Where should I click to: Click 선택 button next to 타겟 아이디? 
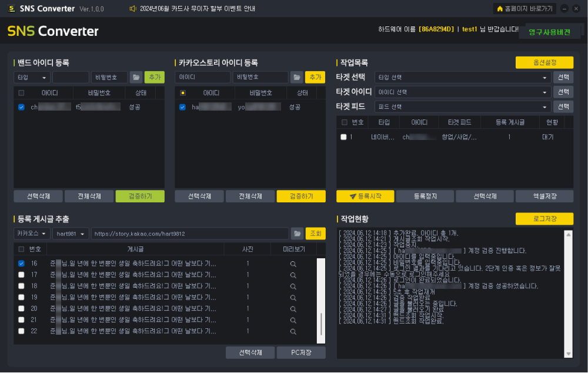coord(563,92)
